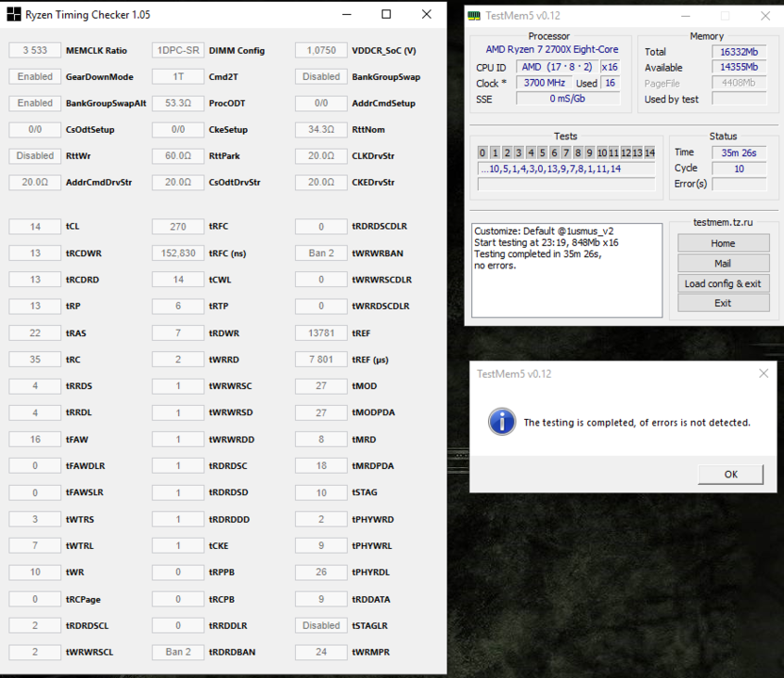Click the testmem.tz.ru label
784x678 pixels.
coord(723,222)
